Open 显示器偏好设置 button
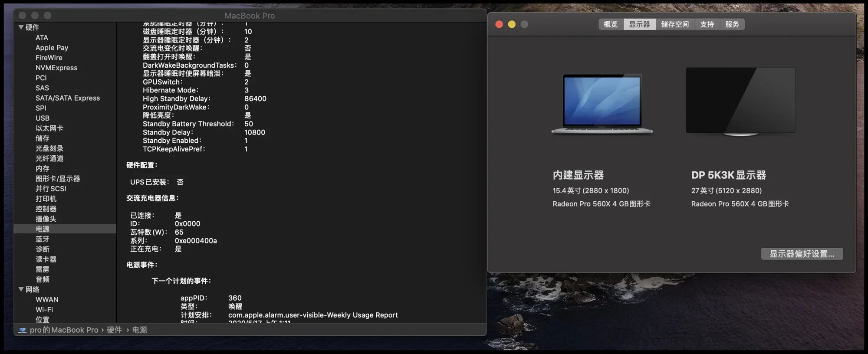The height and width of the screenshot is (354, 868). point(802,254)
